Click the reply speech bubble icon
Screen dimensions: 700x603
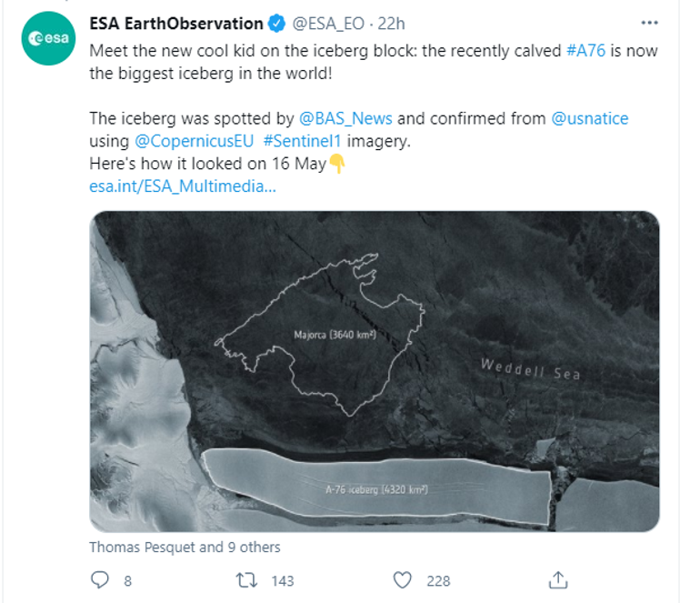(100, 579)
